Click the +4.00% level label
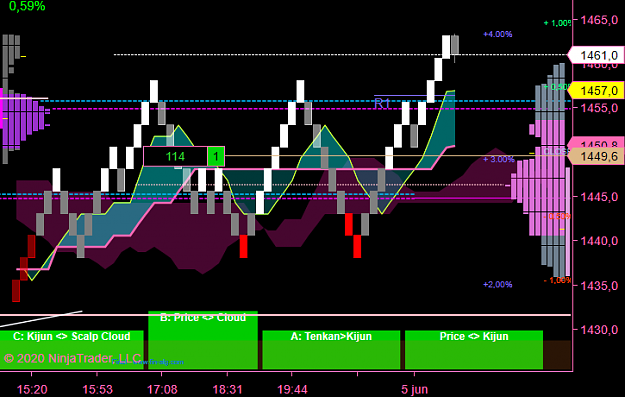 (x=497, y=34)
